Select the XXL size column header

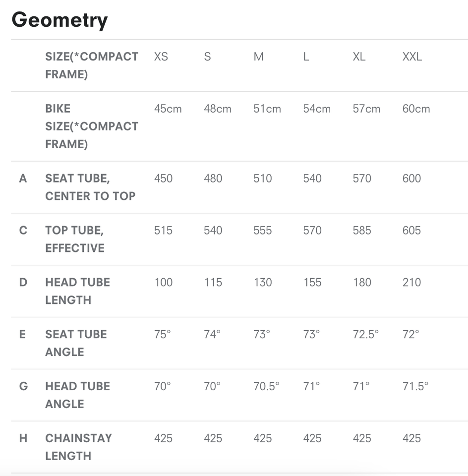point(412,57)
